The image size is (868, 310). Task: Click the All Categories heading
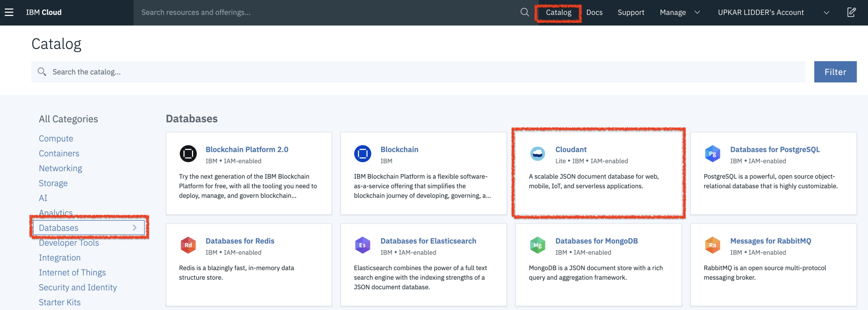coord(68,119)
